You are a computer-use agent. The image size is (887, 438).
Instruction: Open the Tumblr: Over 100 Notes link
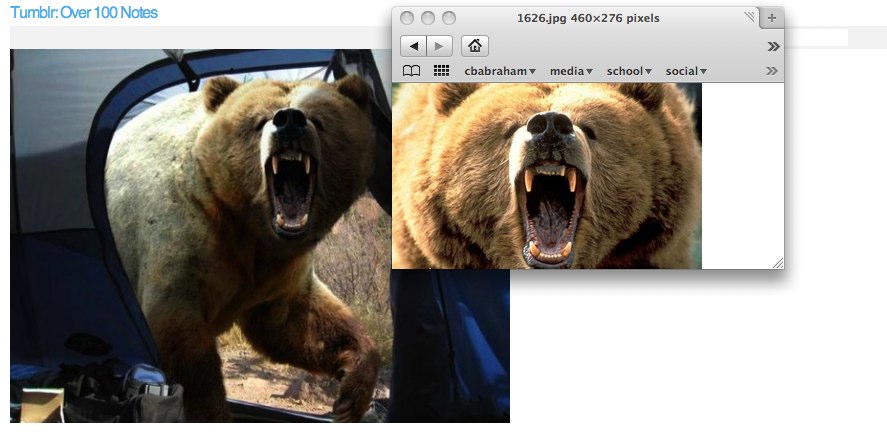(x=84, y=12)
